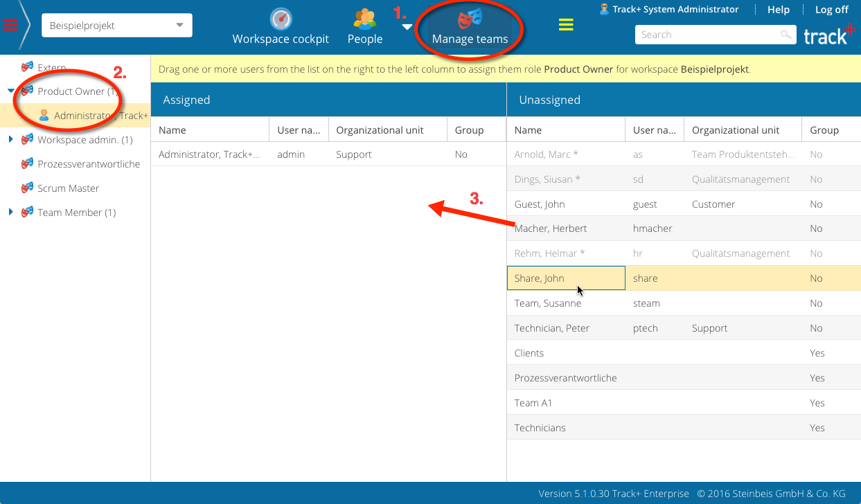Expand the Team Member tree node
Screen dimensions: 861x504
click(x=11, y=213)
